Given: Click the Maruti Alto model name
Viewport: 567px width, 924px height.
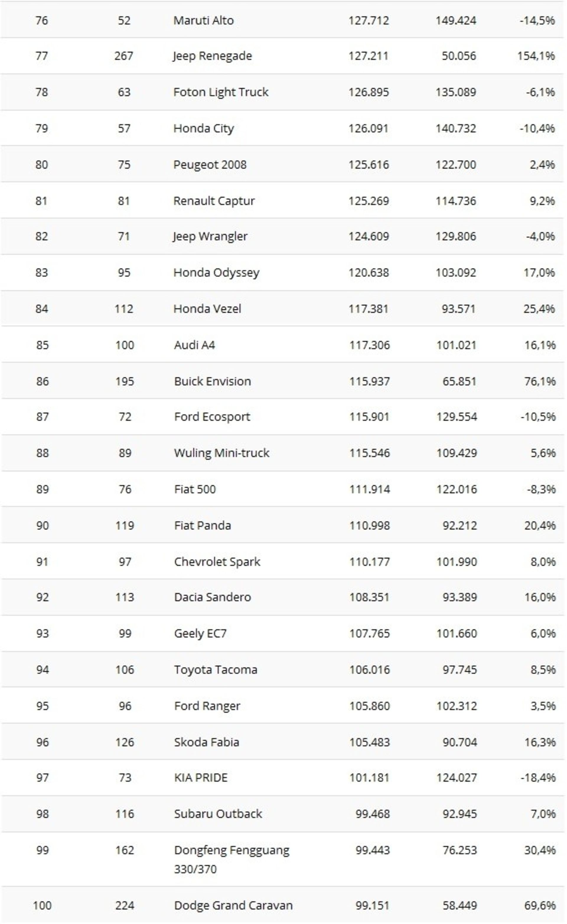Looking at the screenshot, I should click(x=203, y=20).
